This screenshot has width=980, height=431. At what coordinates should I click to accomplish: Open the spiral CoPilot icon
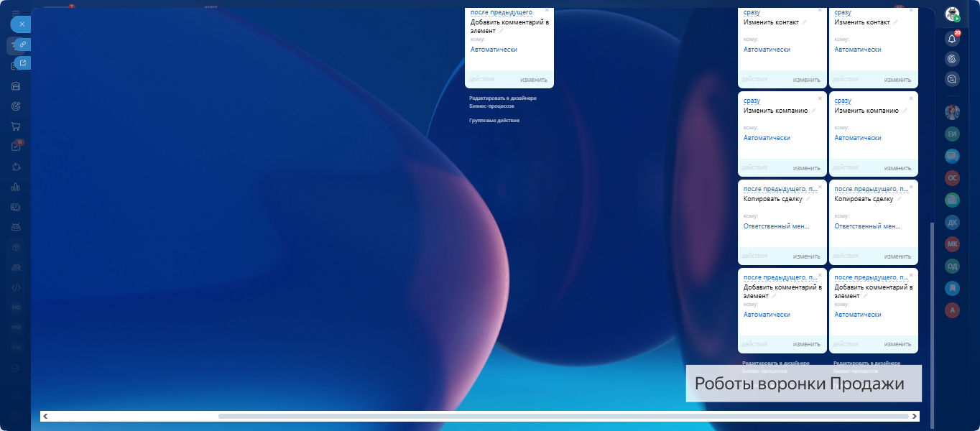pyautogui.click(x=953, y=59)
